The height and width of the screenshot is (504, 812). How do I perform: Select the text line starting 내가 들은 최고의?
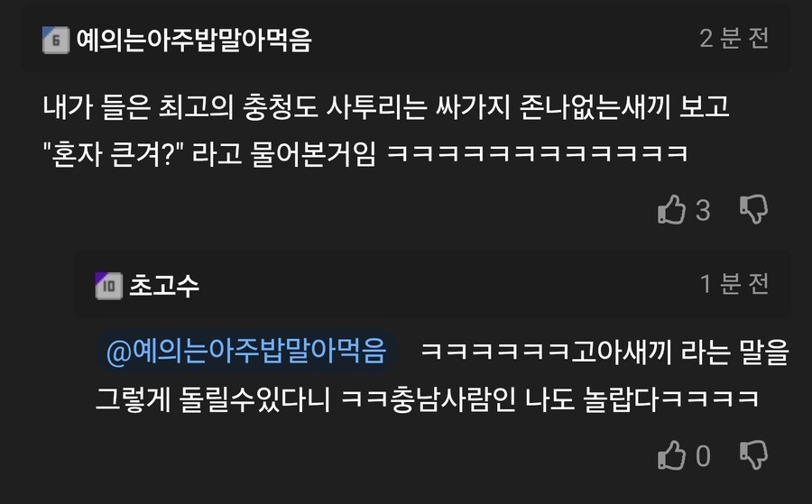(x=386, y=106)
